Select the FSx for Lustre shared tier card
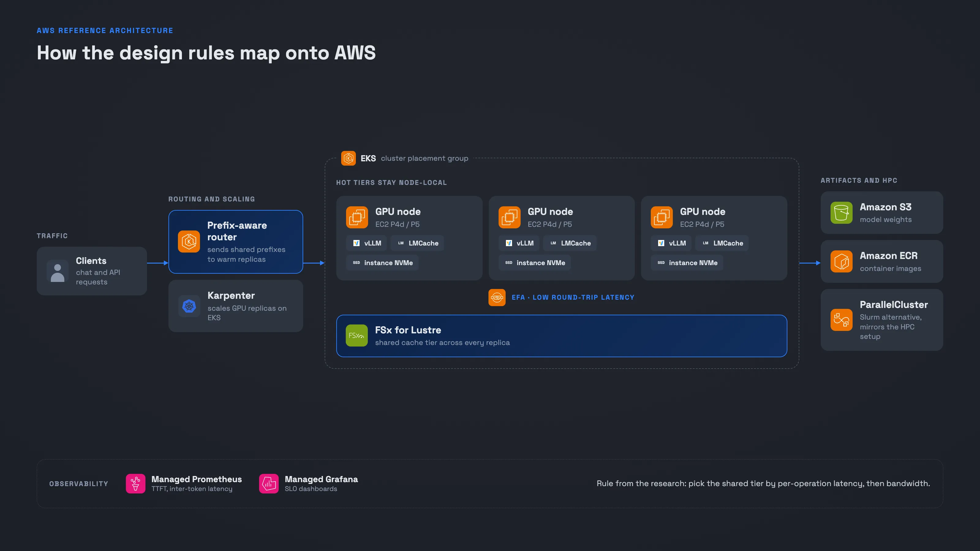The height and width of the screenshot is (551, 980). point(562,336)
